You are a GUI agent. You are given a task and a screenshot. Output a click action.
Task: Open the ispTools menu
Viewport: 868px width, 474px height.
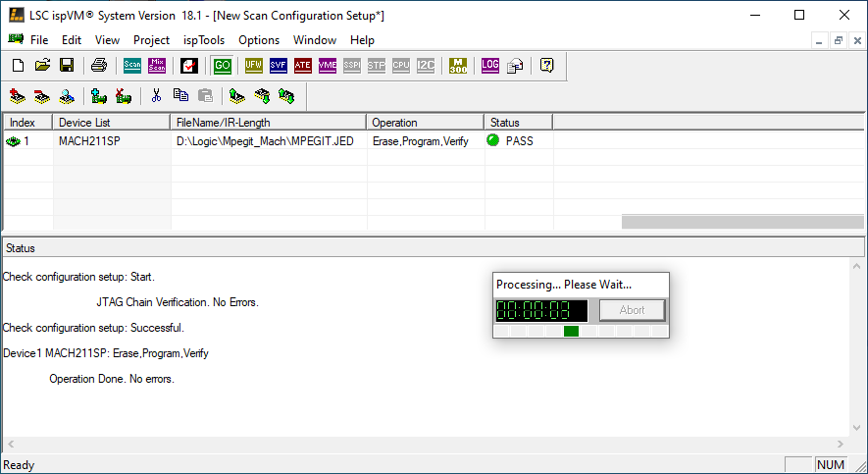(204, 40)
